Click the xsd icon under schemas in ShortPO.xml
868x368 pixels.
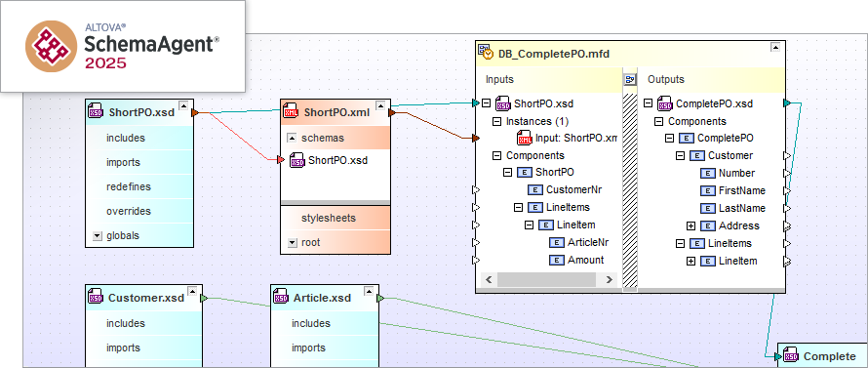coord(297,161)
